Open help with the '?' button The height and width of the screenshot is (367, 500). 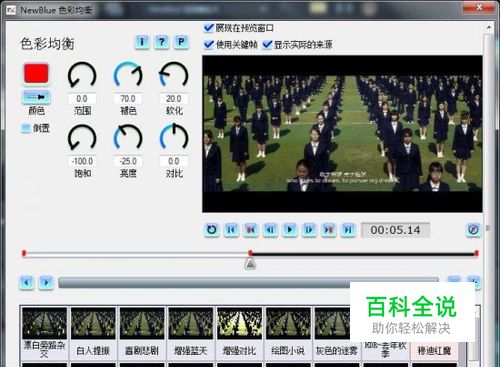click(162, 42)
